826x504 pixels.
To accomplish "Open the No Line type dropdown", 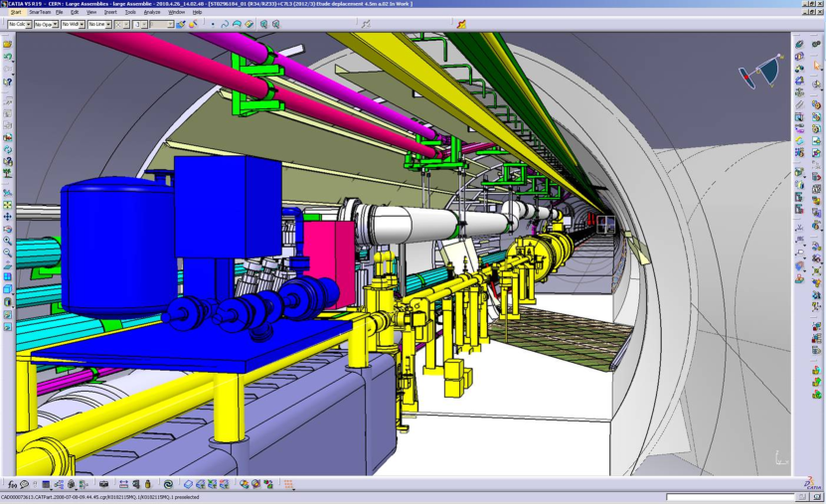I will [x=97, y=24].
